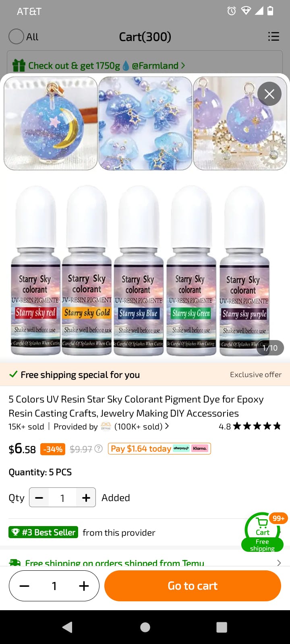Tap the free shipping truck icon

coord(15,563)
